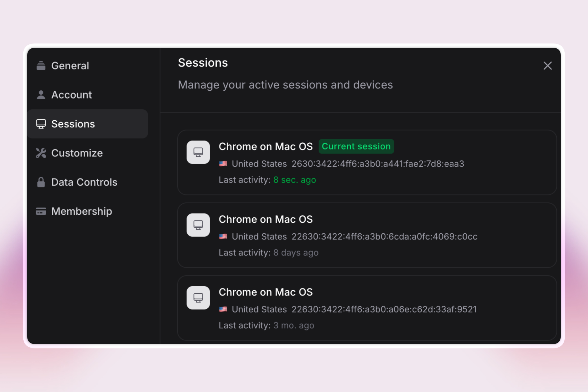Click the Current session green badge
The image size is (588, 392).
[356, 146]
